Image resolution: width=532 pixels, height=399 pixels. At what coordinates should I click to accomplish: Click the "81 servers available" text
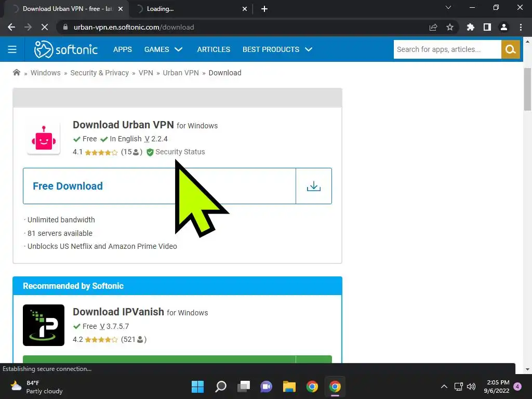(x=60, y=233)
